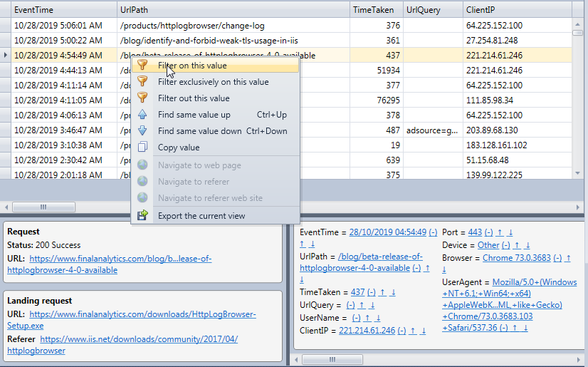This screenshot has width=588, height=367.
Task: Select the TimeTaken 51934 cell
Action: pyautogui.click(x=377, y=70)
